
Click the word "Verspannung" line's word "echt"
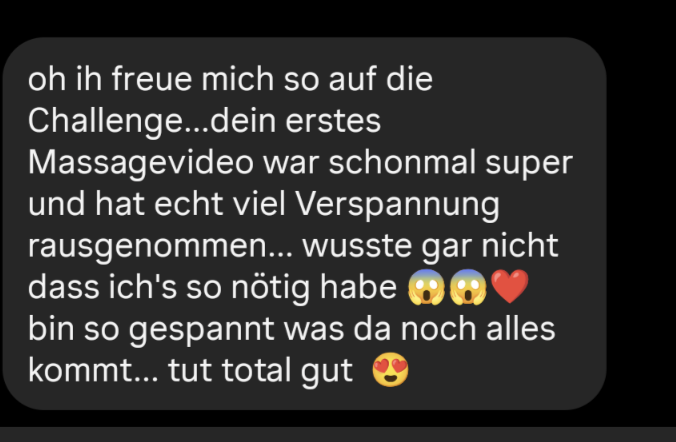pyautogui.click(x=188, y=204)
